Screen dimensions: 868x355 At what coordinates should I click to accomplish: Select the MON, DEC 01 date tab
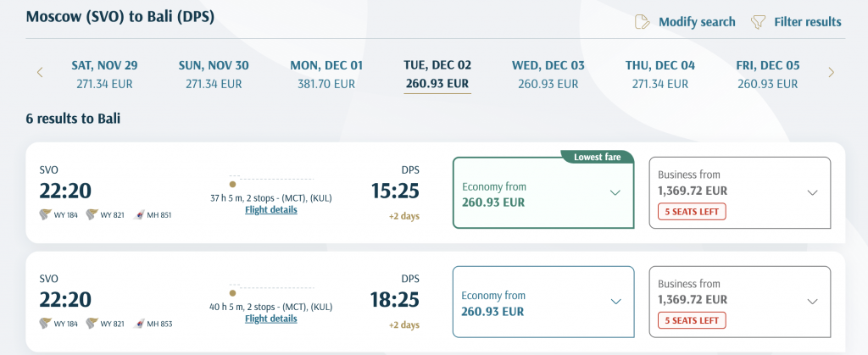[326, 75]
